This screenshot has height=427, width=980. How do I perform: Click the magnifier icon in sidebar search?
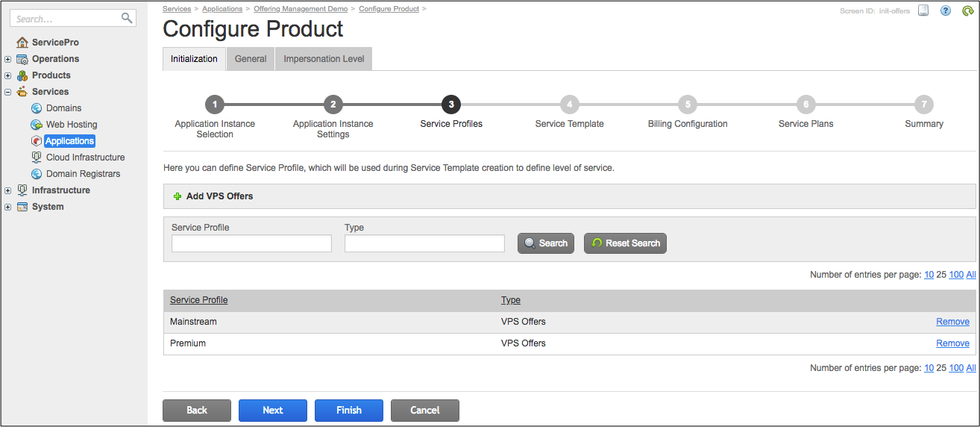pos(127,18)
